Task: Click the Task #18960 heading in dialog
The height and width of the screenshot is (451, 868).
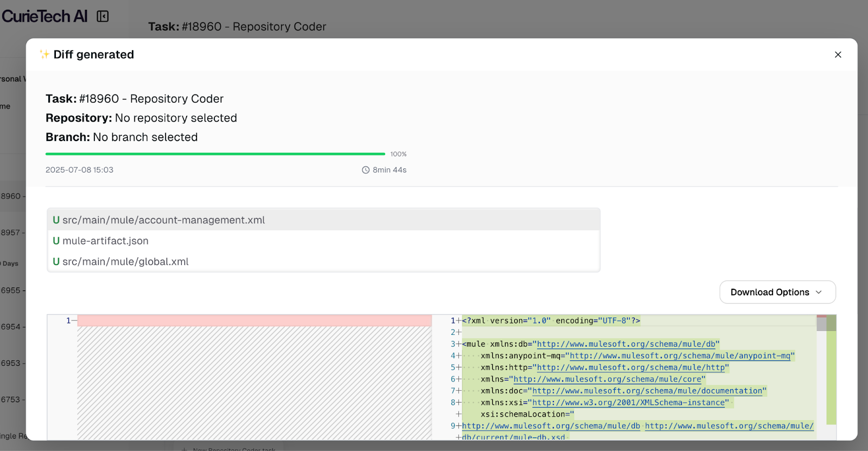Action: (135, 99)
